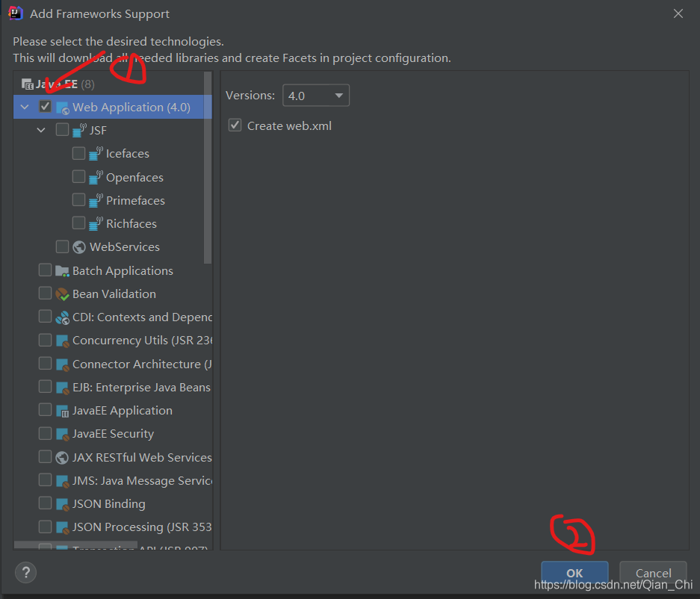Image resolution: width=700 pixels, height=599 pixels.
Task: Tick the Openfaces checkbox
Action: coord(78,176)
